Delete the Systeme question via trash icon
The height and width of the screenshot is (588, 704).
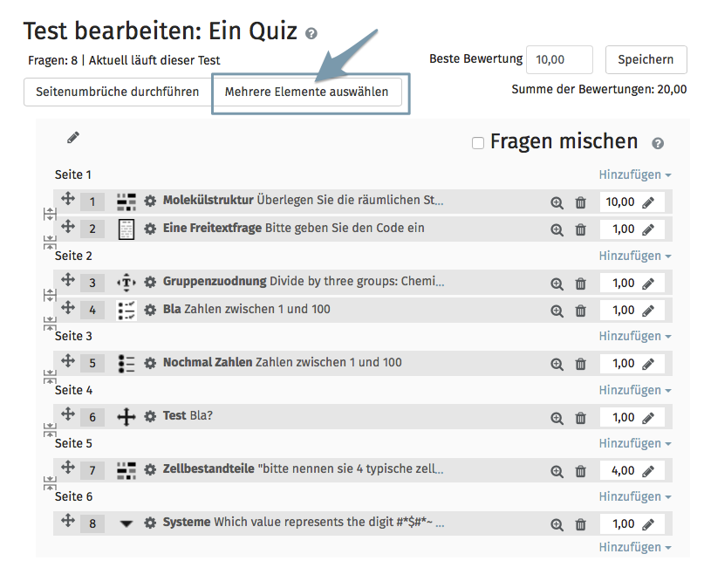point(580,525)
